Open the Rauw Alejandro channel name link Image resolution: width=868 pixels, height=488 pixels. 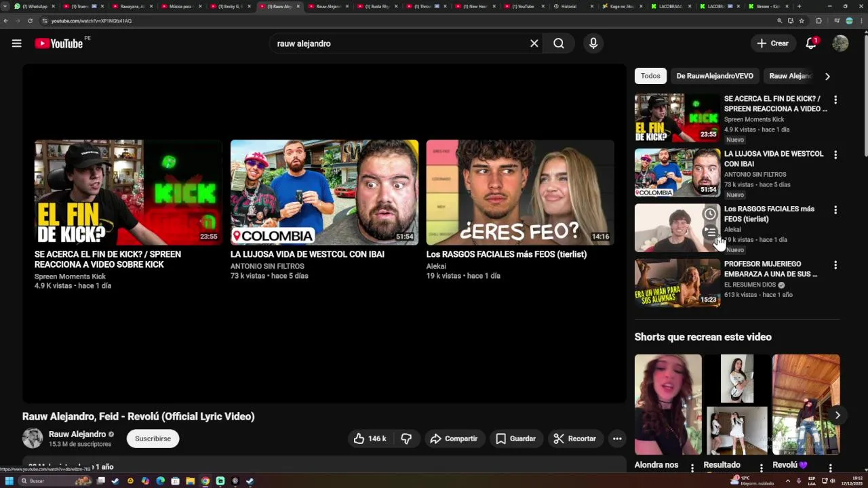tap(77, 434)
